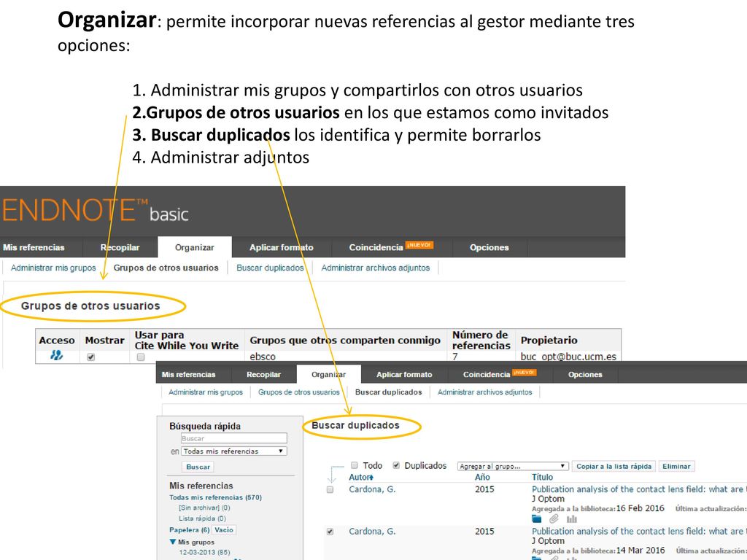The width and height of the screenshot is (747, 560).
Task: Open the Mis referencias tab in the upper window
Action: click(34, 248)
